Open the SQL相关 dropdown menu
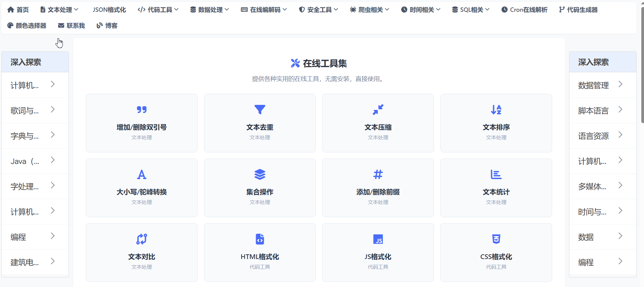This screenshot has height=287, width=644. tap(471, 10)
